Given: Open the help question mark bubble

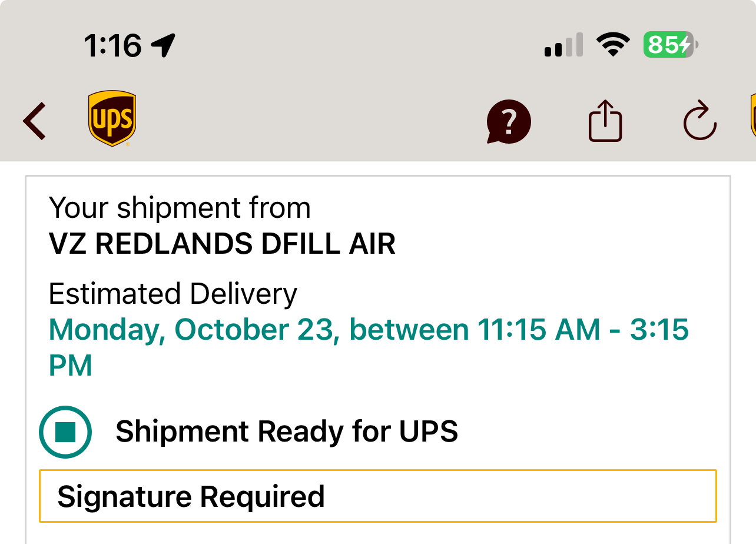Looking at the screenshot, I should coord(509,122).
